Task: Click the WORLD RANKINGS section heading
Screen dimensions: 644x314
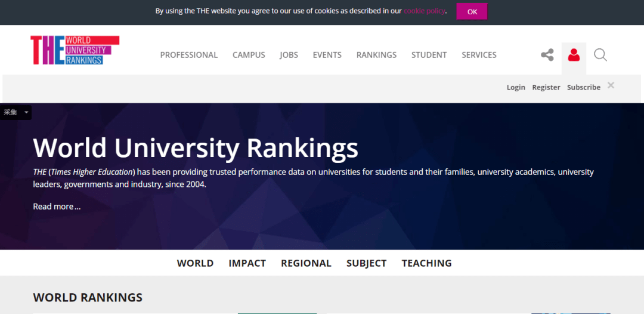Action: click(88, 297)
